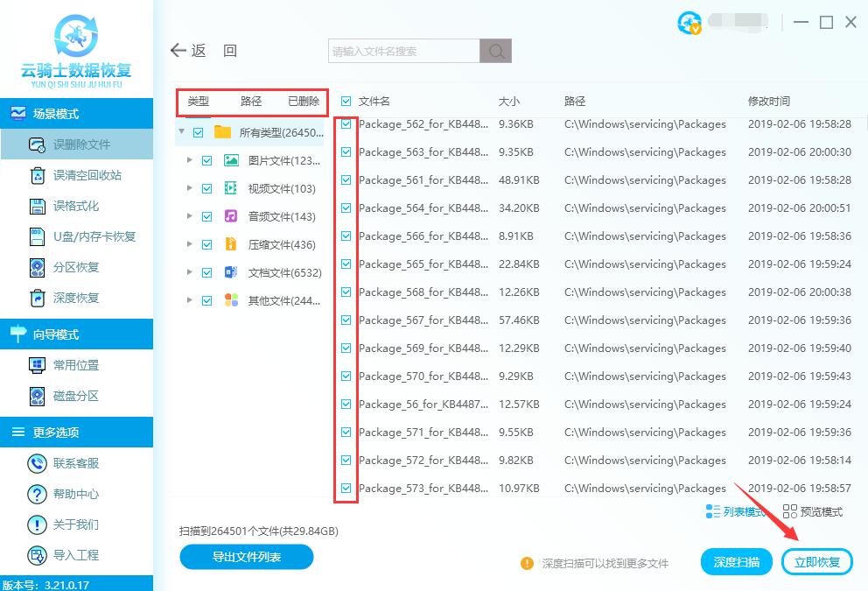Switch to 列表模式 list view
This screenshot has width=868, height=591.
click(736, 511)
